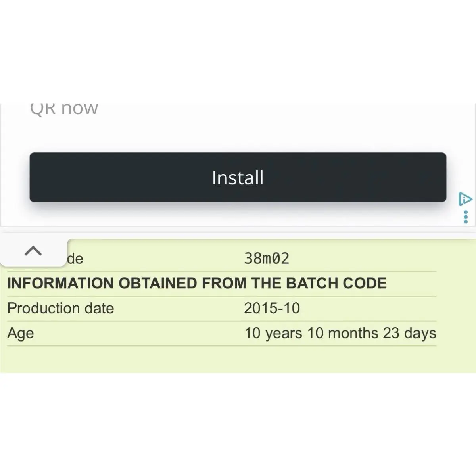Click the blank white area below the green panel
The width and height of the screenshot is (476, 476).
238,424
